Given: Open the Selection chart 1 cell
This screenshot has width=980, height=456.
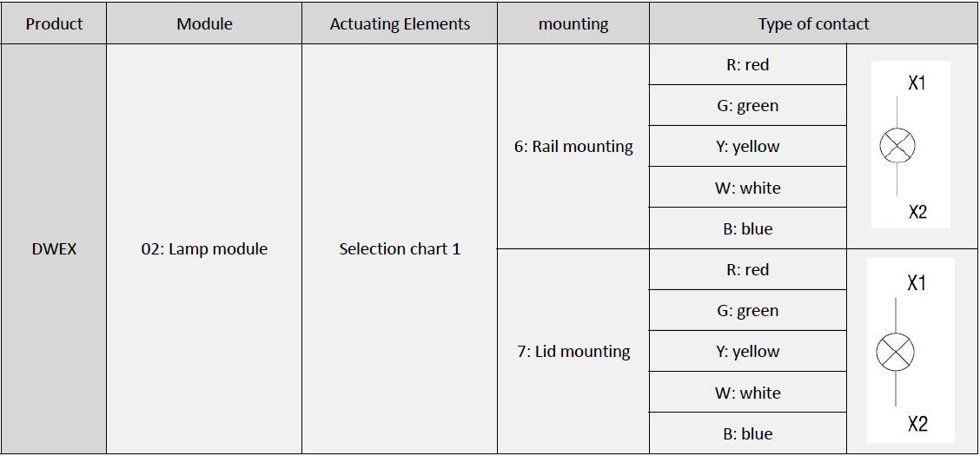Looking at the screenshot, I should pos(400,249).
